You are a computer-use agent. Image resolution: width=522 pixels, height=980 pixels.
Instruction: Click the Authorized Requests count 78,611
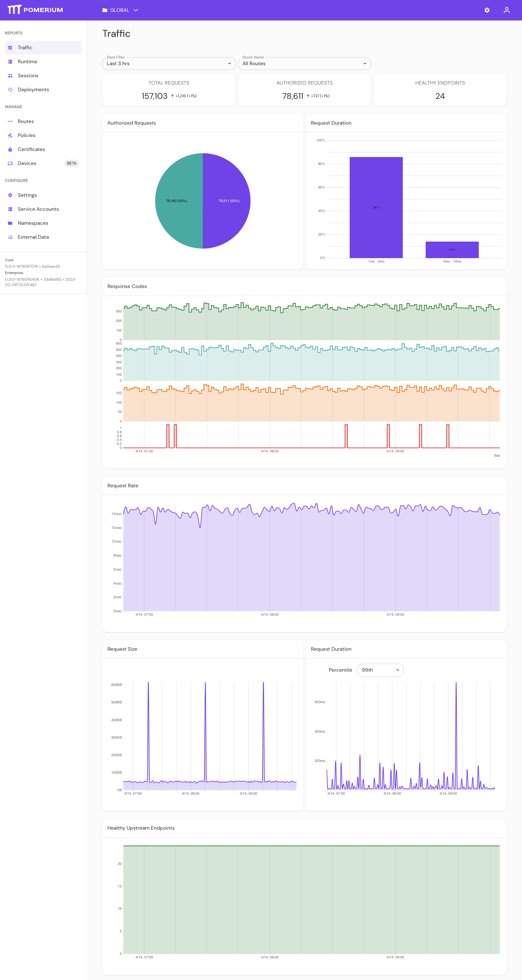coord(292,96)
